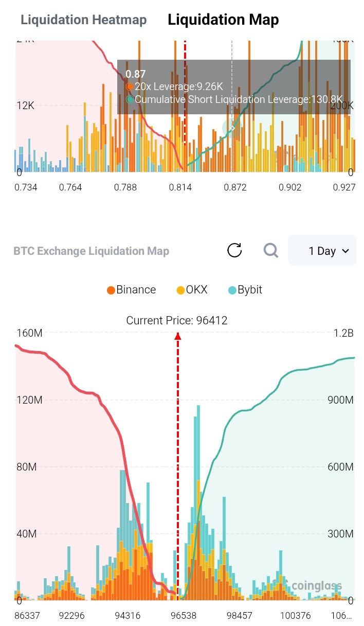The height and width of the screenshot is (626, 364).
Task: Click the red arrowhead above the current price line
Action: click(178, 336)
